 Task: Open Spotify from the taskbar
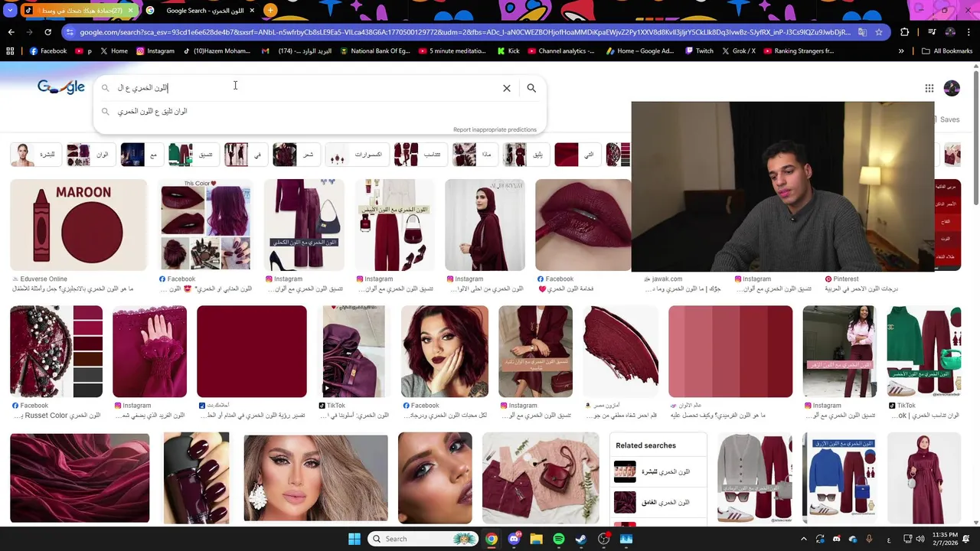coord(559,539)
